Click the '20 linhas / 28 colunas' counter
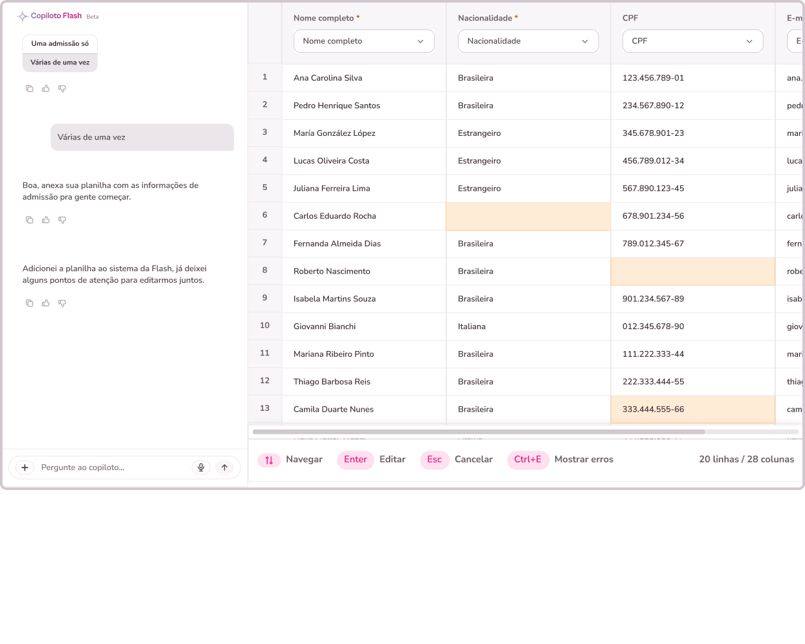The width and height of the screenshot is (805, 644). [746, 460]
